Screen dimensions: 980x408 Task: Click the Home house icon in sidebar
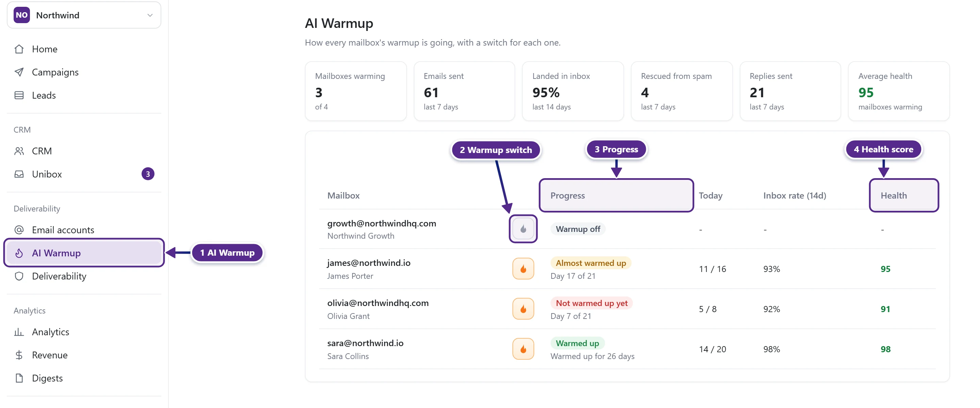(x=19, y=49)
